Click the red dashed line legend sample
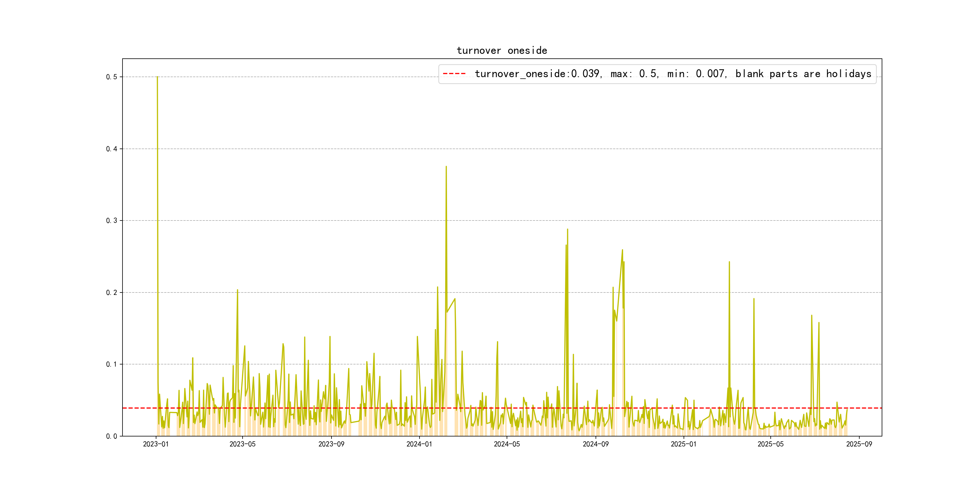980x490 pixels. [454, 74]
